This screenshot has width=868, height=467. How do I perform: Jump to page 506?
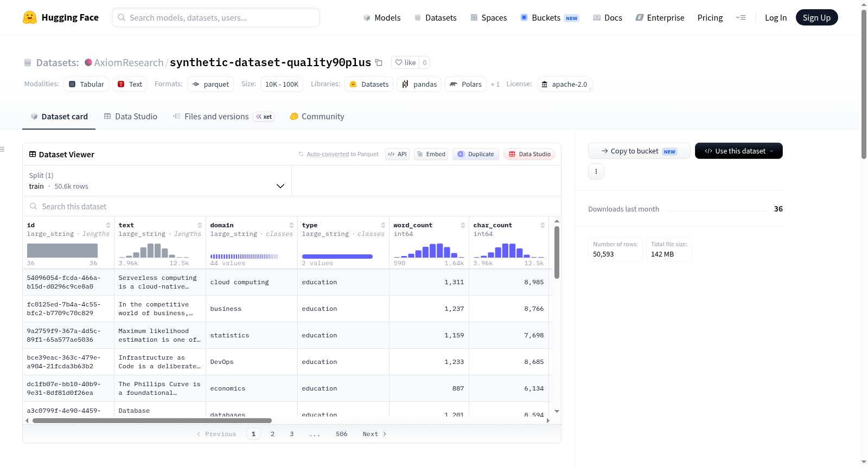click(342, 434)
